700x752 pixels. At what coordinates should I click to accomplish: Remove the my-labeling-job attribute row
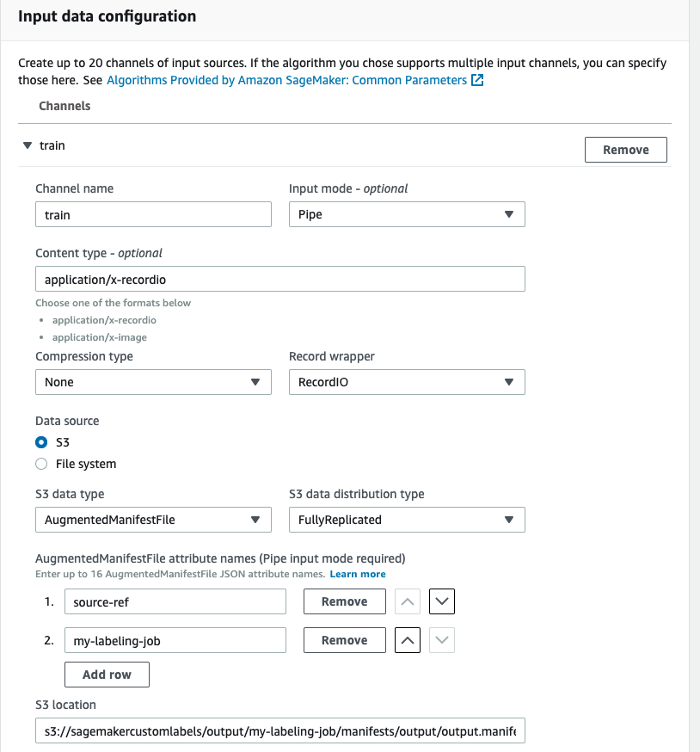[344, 640]
